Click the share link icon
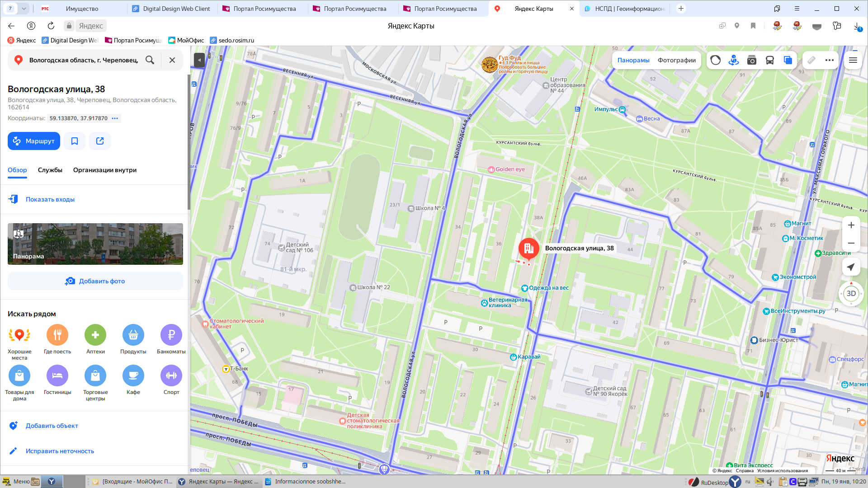Viewport: 868px width, 488px height. tap(100, 141)
